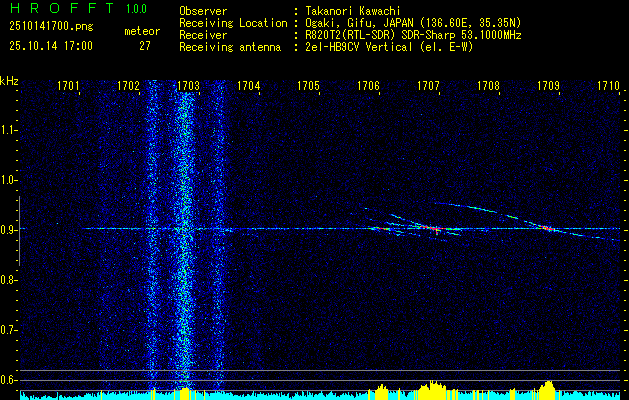This screenshot has width=629, height=400.
Task: Click the 1.0 kHz axis label
Action: [8, 181]
